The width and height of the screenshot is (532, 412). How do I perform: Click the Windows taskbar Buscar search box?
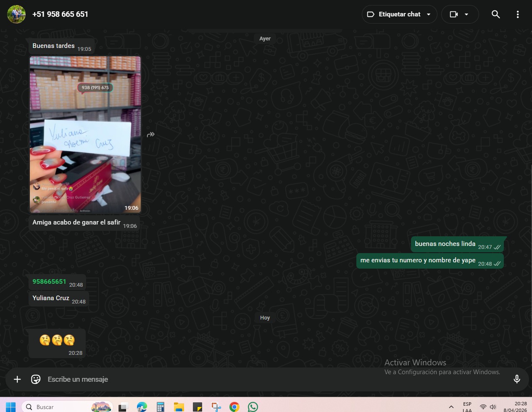59,407
